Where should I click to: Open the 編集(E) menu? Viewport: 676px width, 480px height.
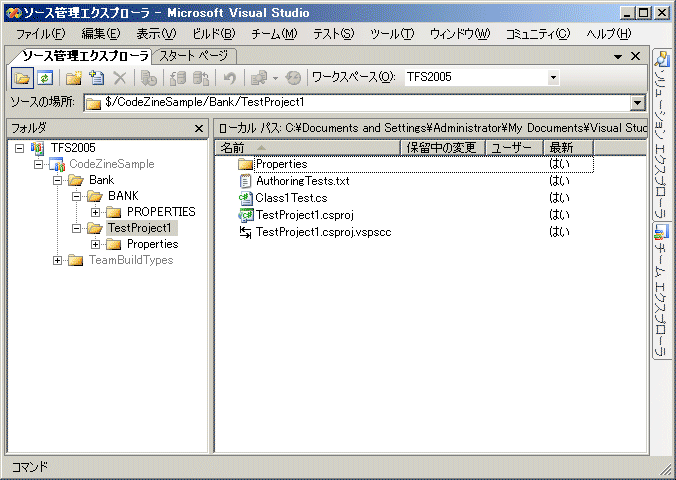pyautogui.click(x=101, y=33)
